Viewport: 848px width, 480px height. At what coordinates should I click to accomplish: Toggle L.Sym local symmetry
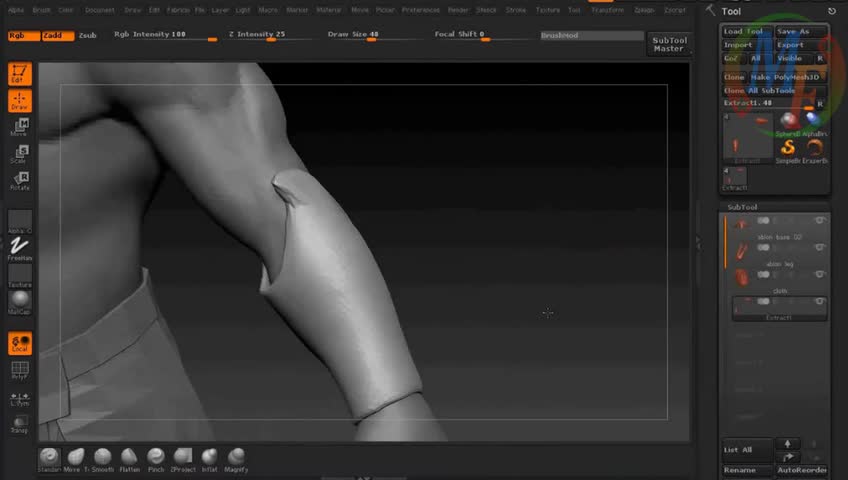coord(19,399)
